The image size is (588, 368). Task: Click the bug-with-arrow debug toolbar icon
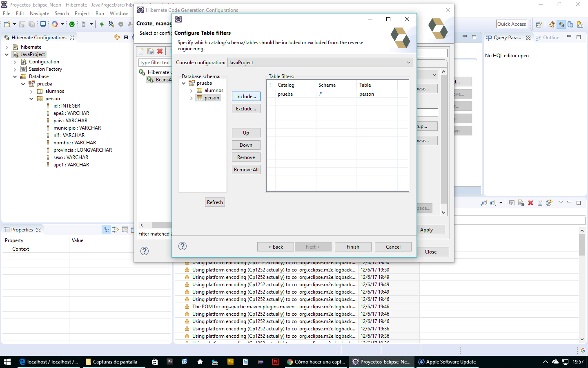(x=111, y=24)
